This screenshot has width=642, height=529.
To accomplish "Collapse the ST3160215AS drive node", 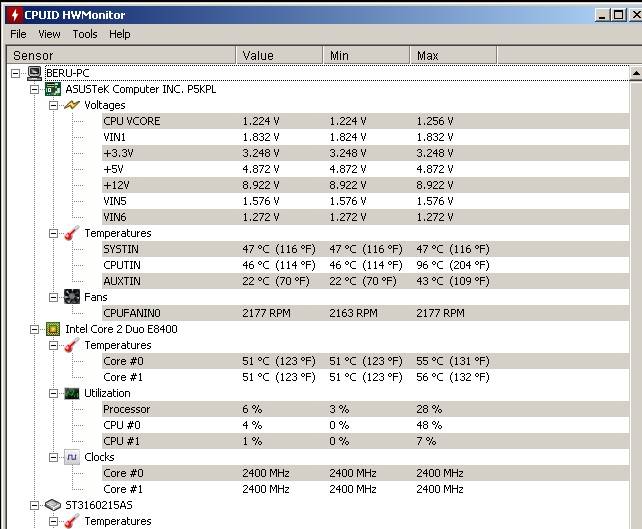I will (x=34, y=505).
